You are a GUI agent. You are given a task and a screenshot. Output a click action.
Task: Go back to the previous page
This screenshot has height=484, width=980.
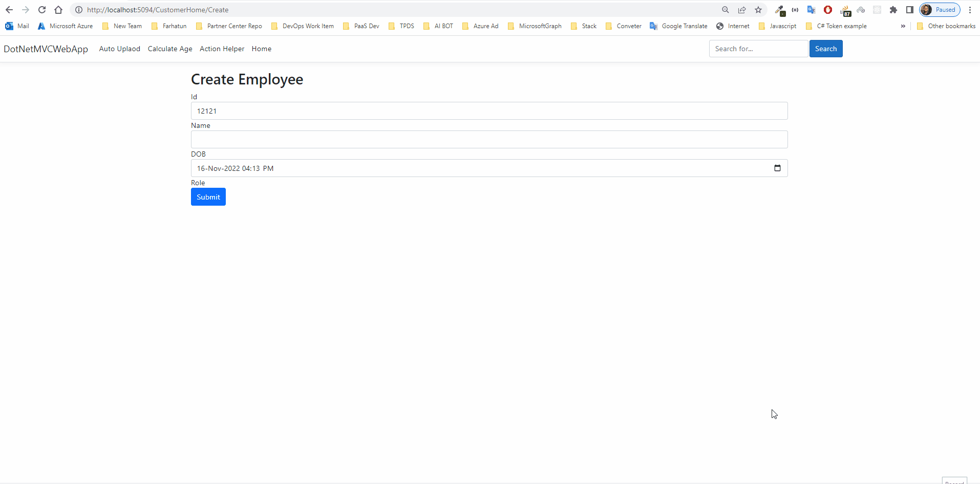(x=9, y=10)
